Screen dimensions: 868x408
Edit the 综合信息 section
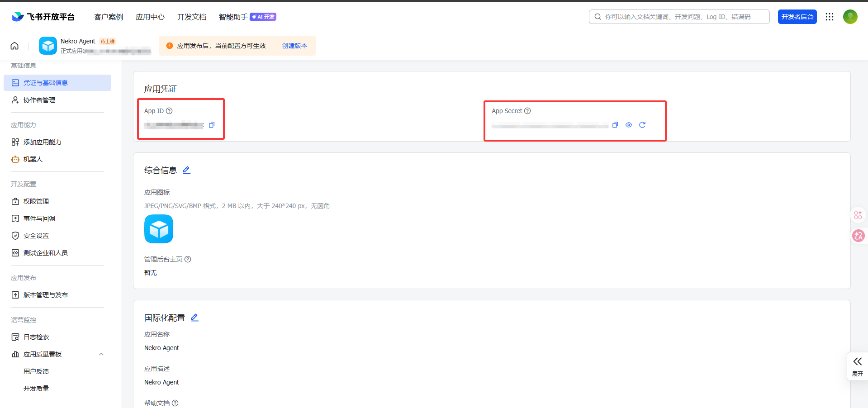point(186,170)
